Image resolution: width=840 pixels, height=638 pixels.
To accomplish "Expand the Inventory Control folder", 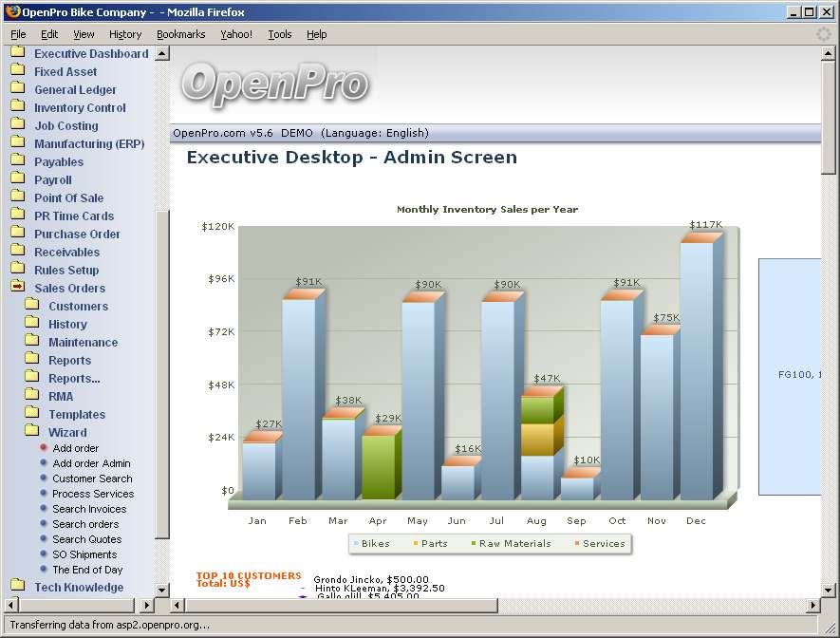I will pos(80,108).
